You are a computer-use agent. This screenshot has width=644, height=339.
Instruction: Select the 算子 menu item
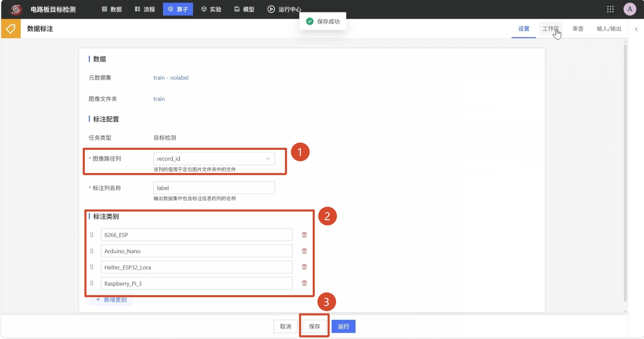coord(178,9)
